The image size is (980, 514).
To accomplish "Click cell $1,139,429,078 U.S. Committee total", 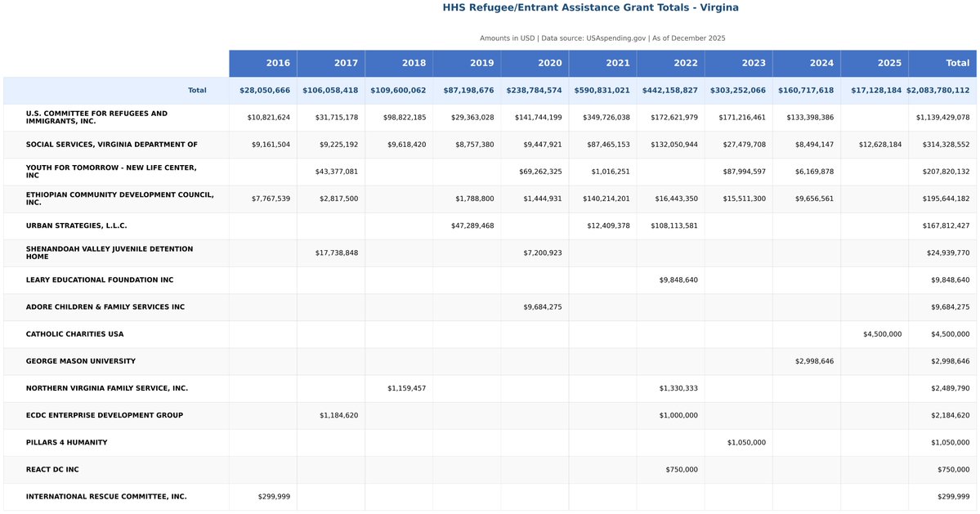I will point(942,118).
